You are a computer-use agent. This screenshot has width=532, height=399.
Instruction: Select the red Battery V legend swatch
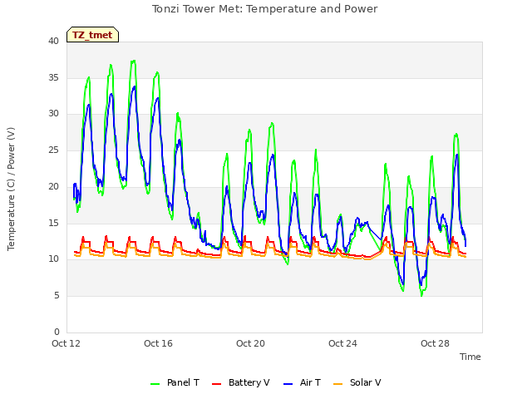216,384
